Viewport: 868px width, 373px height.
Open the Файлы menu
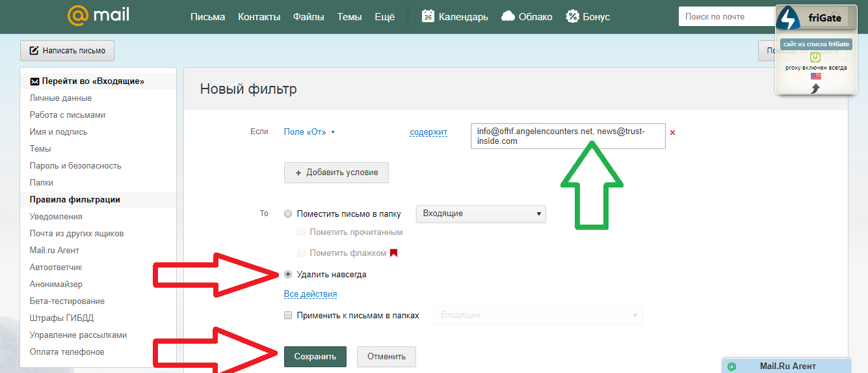point(309,17)
